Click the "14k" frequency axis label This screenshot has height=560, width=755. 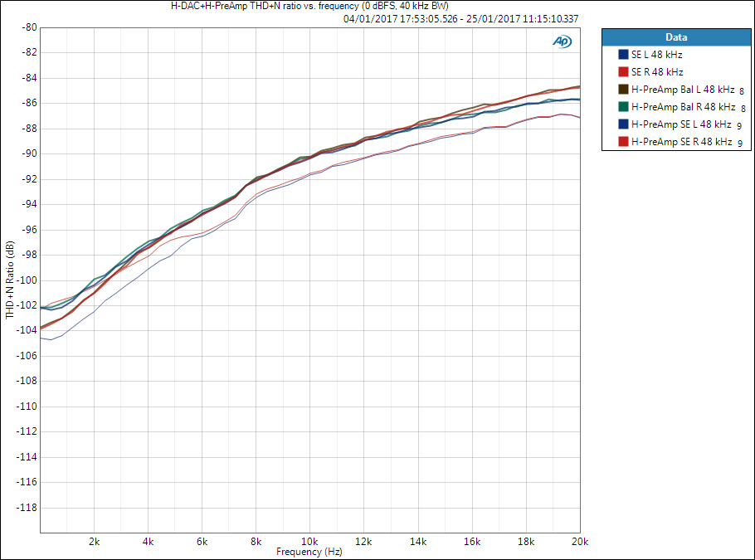(x=418, y=542)
